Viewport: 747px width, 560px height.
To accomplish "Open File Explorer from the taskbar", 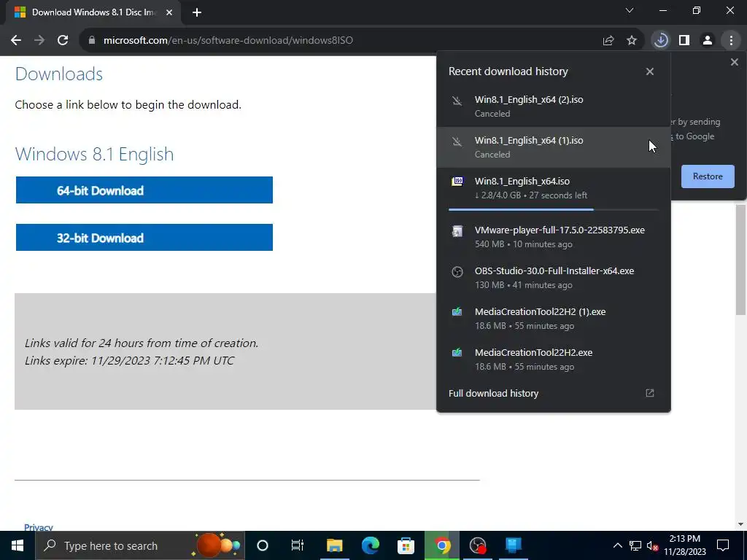I will 334,545.
